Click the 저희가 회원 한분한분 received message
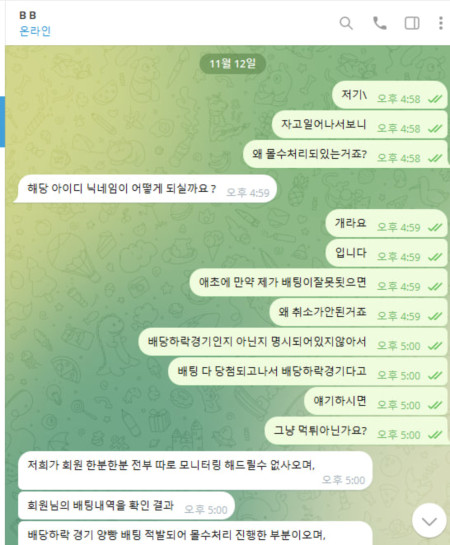Image resolution: width=450 pixels, height=545 pixels. (x=195, y=471)
